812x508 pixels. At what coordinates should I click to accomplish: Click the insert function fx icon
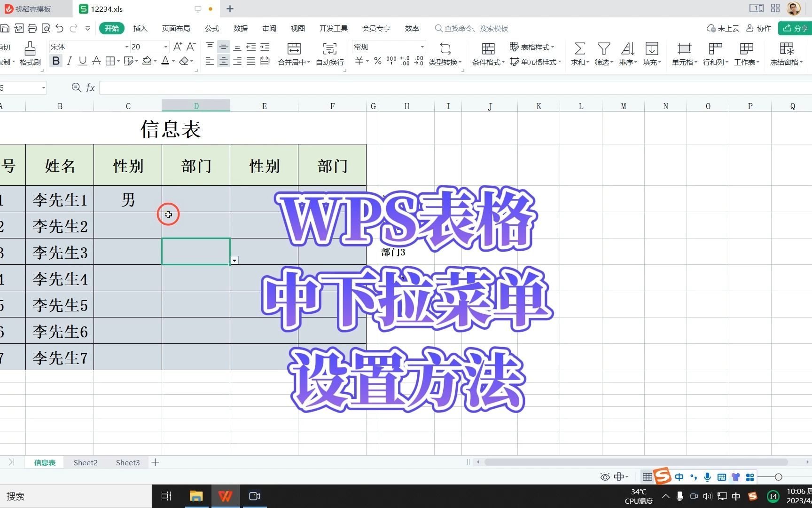point(90,87)
